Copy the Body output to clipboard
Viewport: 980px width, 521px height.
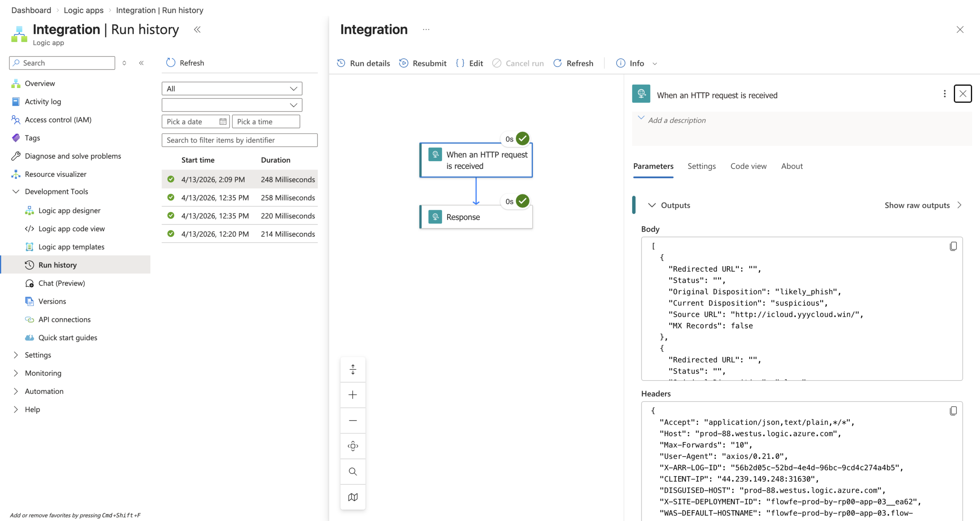[x=953, y=246]
